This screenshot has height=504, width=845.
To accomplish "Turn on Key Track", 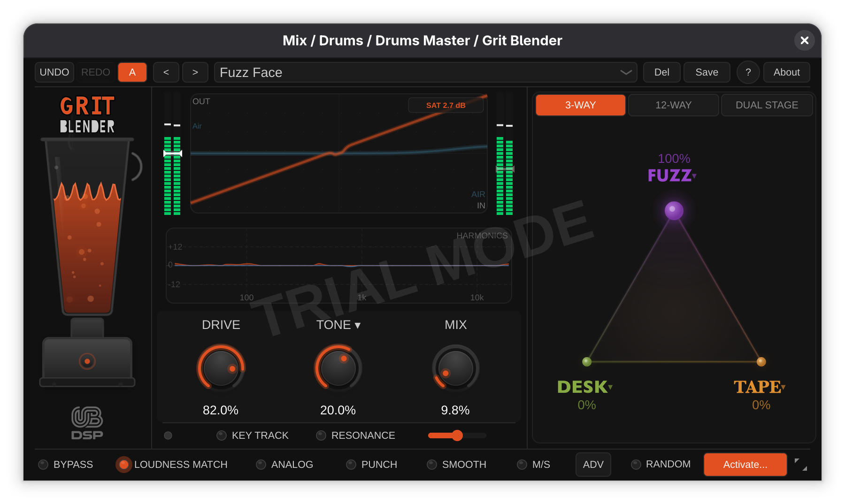I will pyautogui.click(x=222, y=435).
